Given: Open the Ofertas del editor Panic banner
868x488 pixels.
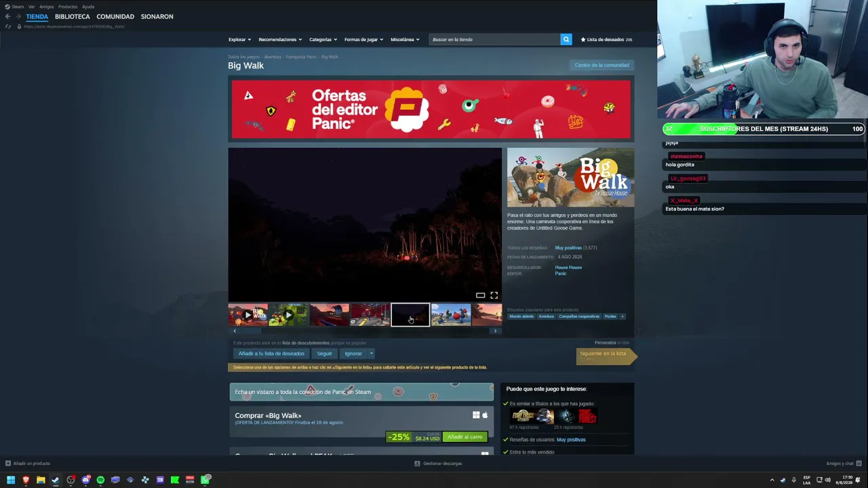Looking at the screenshot, I should point(431,109).
